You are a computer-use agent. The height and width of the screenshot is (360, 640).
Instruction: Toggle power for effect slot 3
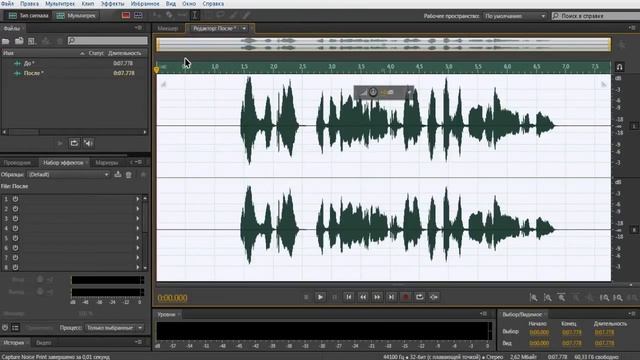point(15,218)
